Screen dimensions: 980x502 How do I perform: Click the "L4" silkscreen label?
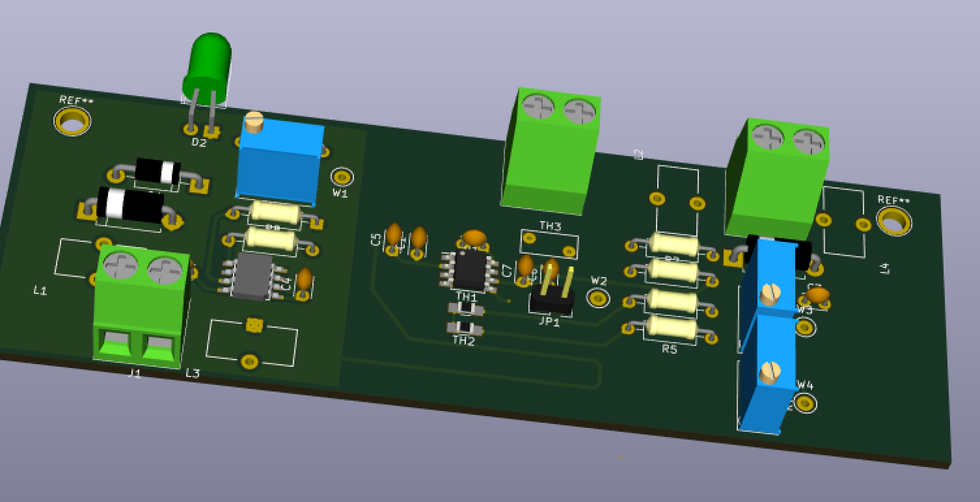[x=884, y=268]
